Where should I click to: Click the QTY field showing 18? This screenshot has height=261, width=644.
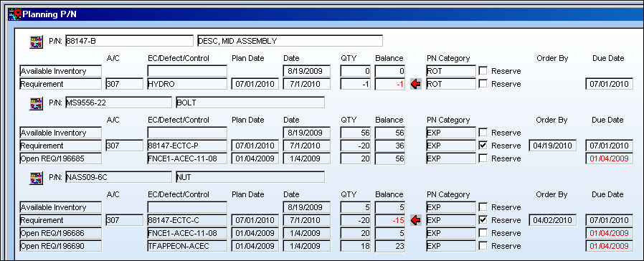pyautogui.click(x=356, y=246)
